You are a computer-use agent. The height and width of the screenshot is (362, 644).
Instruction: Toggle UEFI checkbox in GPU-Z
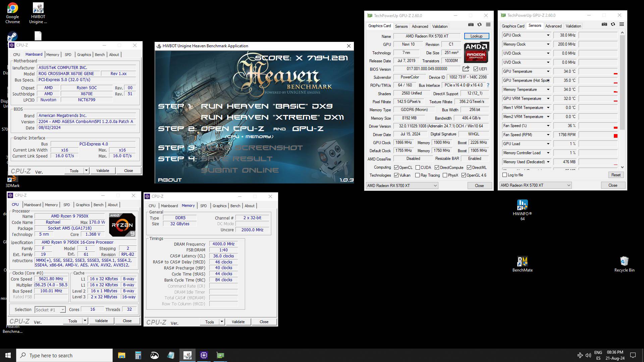[476, 69]
